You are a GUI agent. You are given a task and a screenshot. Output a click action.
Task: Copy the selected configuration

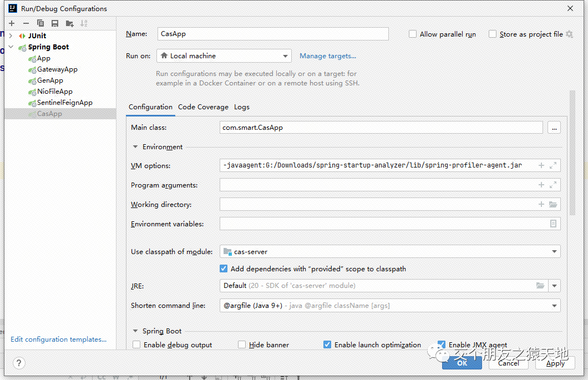point(40,23)
